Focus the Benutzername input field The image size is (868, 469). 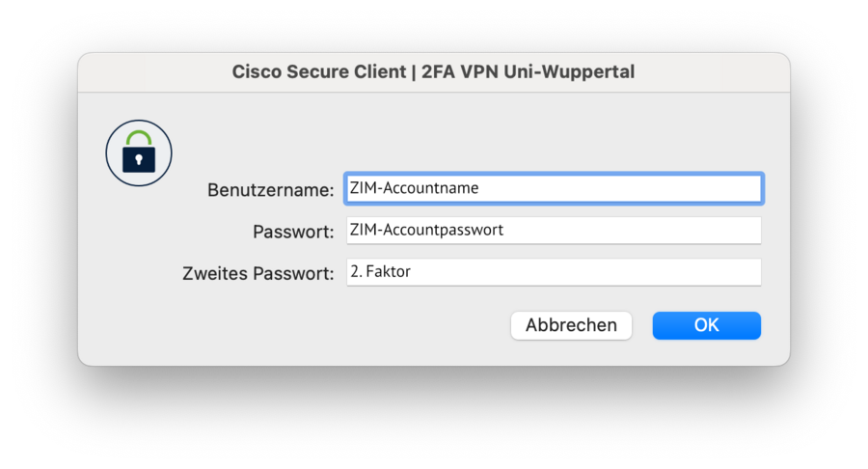[x=554, y=188]
